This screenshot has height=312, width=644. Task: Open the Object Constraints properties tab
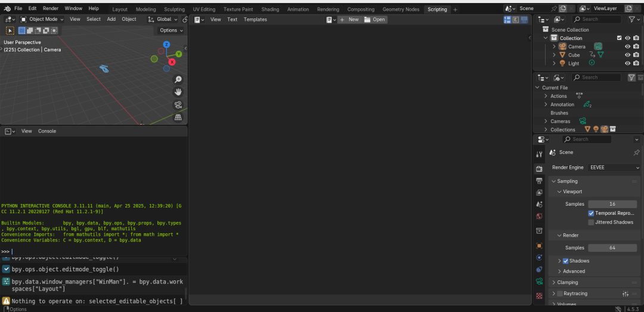[539, 270]
